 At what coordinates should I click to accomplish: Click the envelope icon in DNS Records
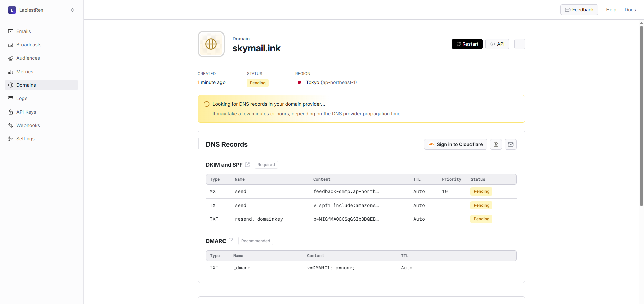(510, 144)
